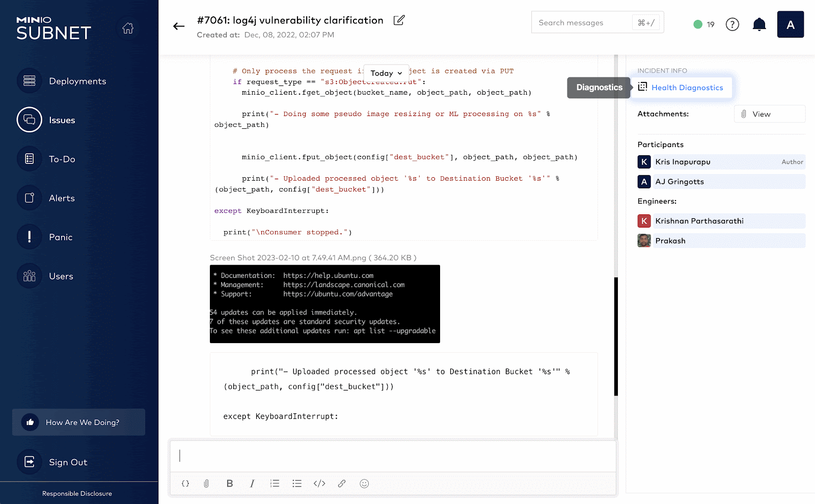Open the Home tab beside the SUBNET logo
This screenshot has width=815, height=504.
[127, 29]
